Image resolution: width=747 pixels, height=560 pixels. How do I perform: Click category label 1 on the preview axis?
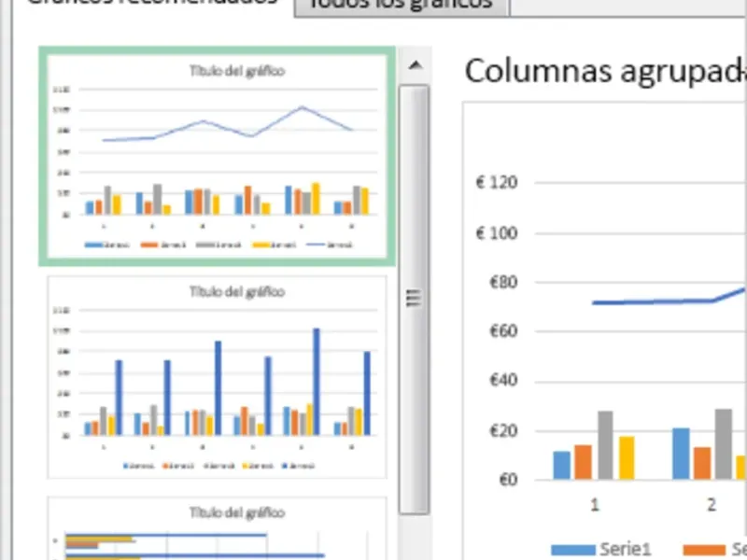point(595,505)
